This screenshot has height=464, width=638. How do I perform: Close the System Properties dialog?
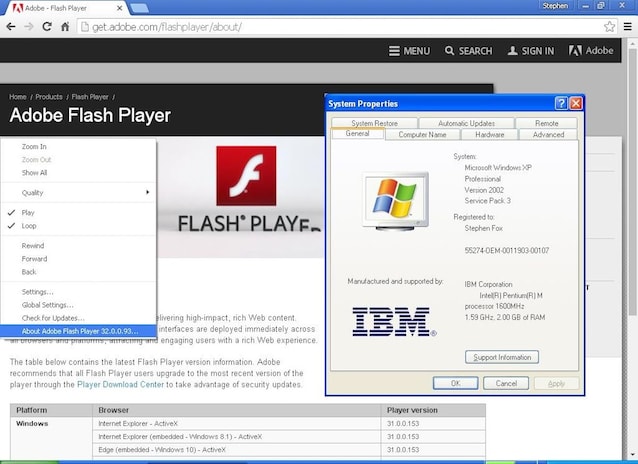pyautogui.click(x=576, y=103)
